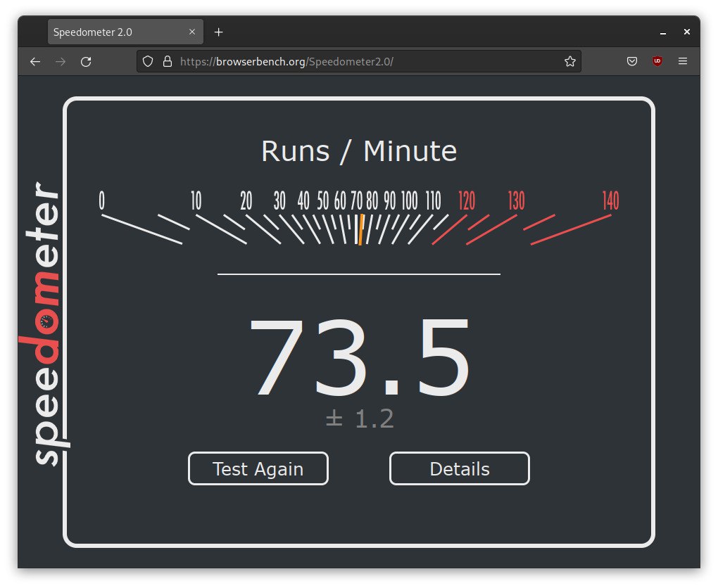The image size is (718, 588).
Task: Click the speedometer logo on the left
Action: pos(44,324)
